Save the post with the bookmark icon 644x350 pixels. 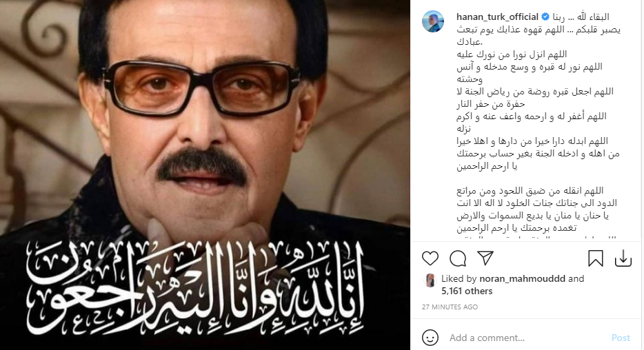click(596, 258)
